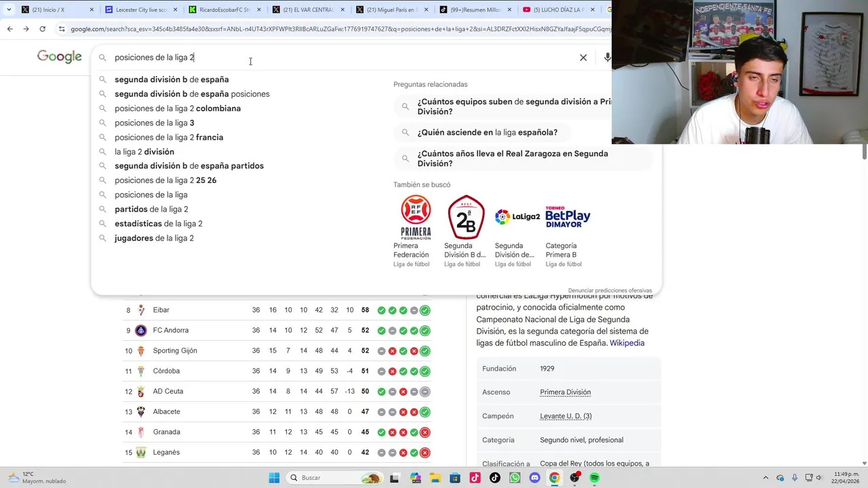Open the tab search dropdown arrow
Image resolution: width=868 pixels, height=488 pixels.
(x=8, y=9)
